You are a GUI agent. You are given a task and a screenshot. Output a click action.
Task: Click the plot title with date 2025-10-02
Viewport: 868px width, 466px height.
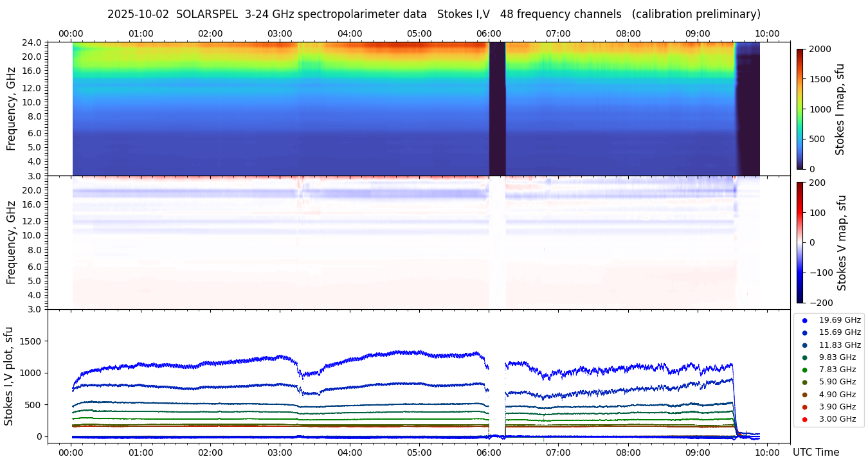click(x=433, y=14)
